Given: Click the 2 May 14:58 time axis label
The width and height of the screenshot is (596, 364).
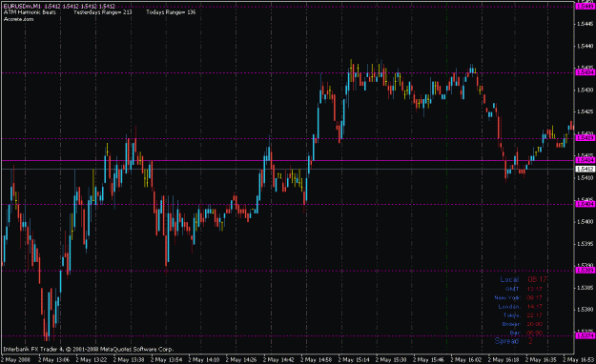Looking at the screenshot, I should click(x=317, y=359).
